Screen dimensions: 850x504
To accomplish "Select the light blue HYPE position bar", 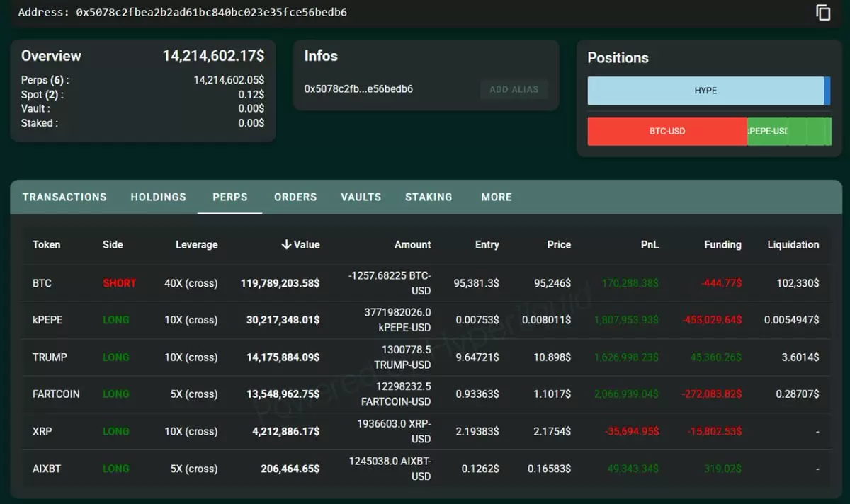I will (x=705, y=91).
